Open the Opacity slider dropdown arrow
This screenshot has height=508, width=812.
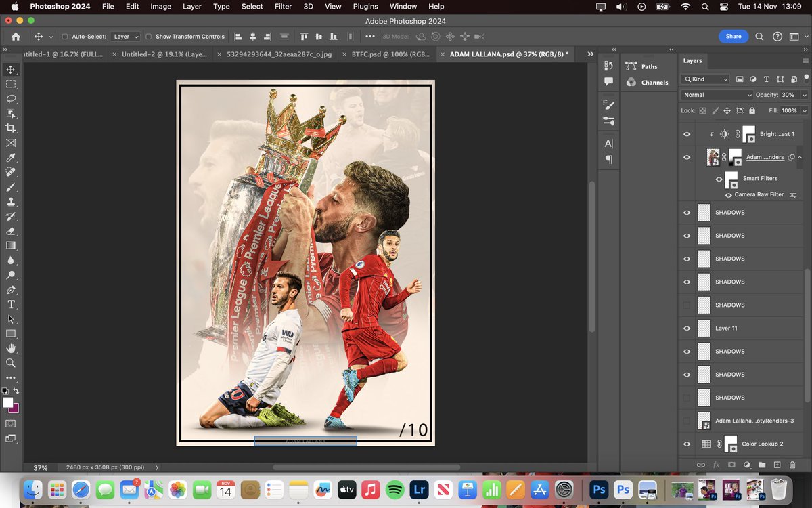pos(805,95)
